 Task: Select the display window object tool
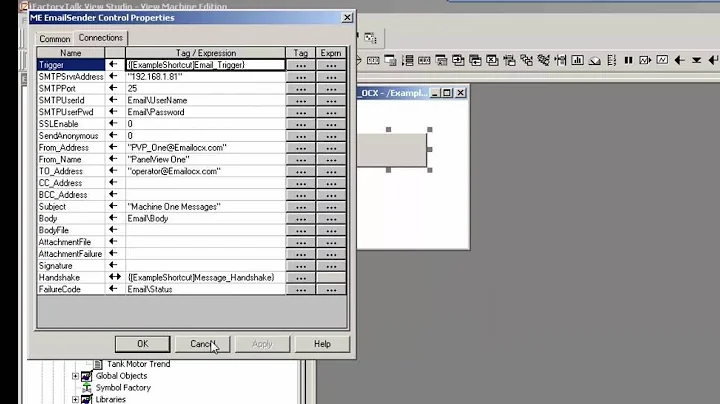[390, 60]
